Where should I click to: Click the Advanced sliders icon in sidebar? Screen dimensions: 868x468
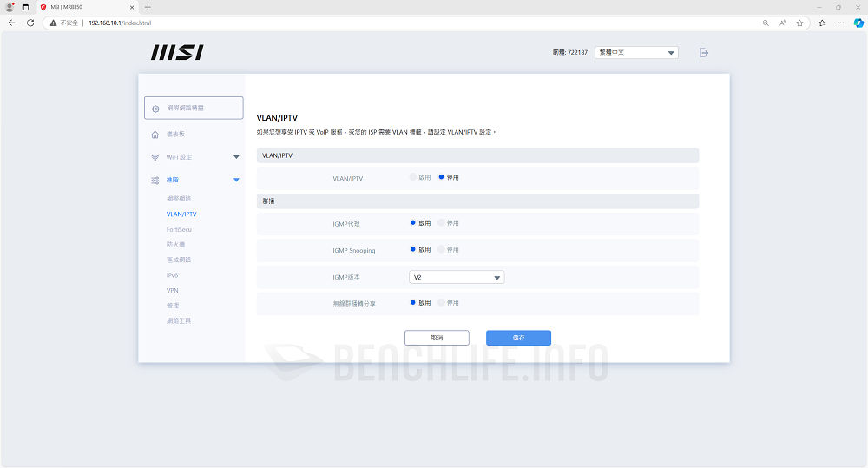click(x=155, y=180)
